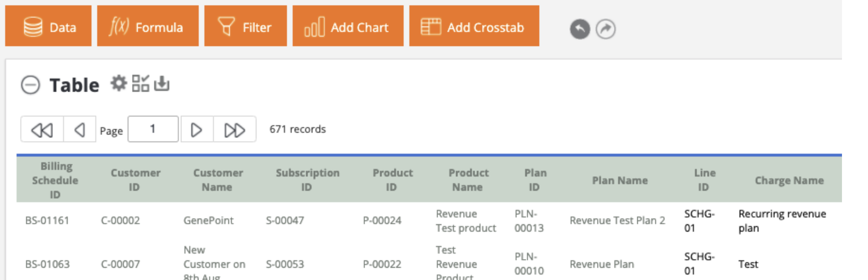
Task: Select cell BS-01161
Action: 47,220
